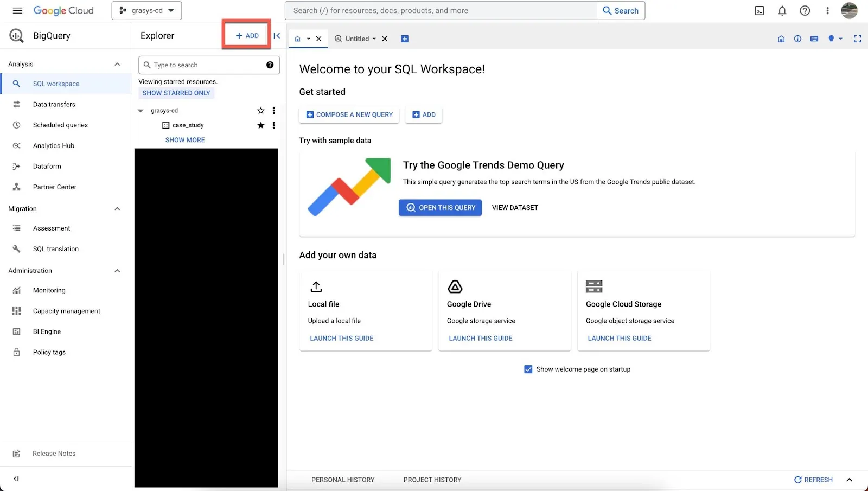
Task: Show keyboard shortcuts via keyboard icon
Action: tap(814, 39)
